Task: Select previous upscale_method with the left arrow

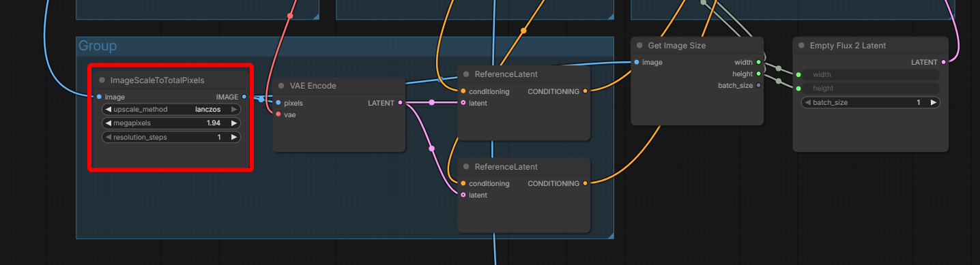Action: pos(108,109)
